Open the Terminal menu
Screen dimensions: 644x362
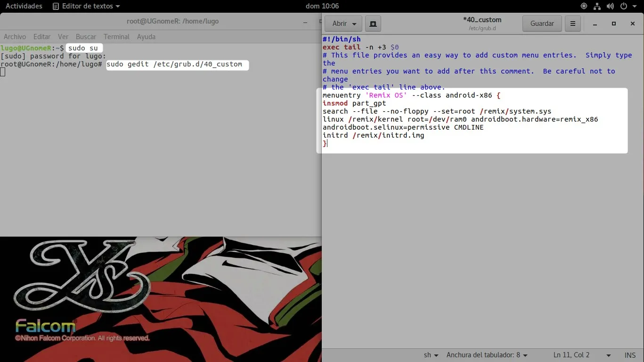pos(116,36)
